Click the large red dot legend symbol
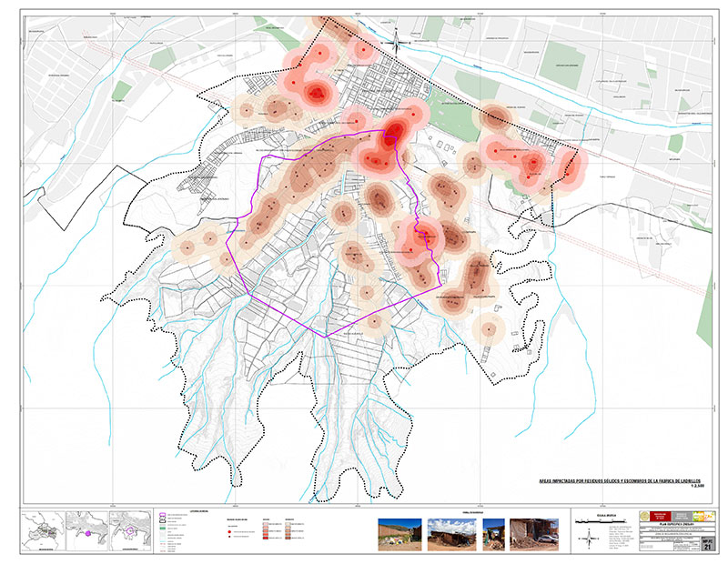 tap(229, 532)
